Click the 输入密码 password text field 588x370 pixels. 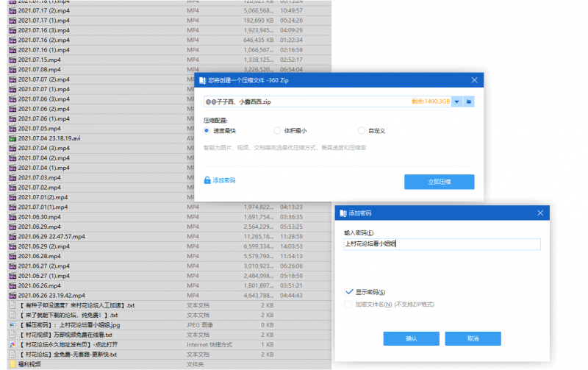pos(441,243)
